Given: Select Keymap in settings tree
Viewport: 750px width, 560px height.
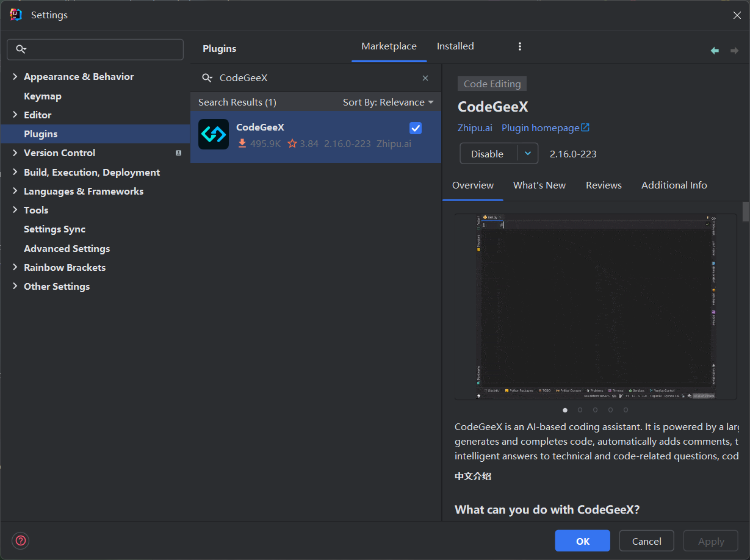Looking at the screenshot, I should point(42,96).
